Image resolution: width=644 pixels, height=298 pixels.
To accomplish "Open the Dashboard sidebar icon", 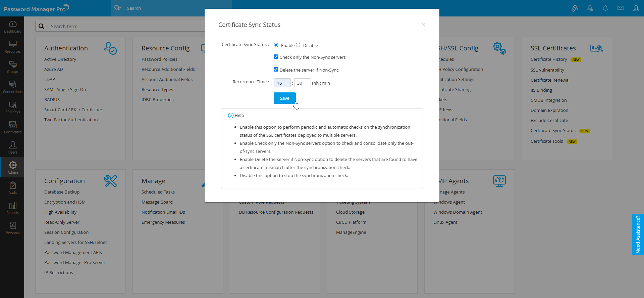I will (x=12, y=27).
